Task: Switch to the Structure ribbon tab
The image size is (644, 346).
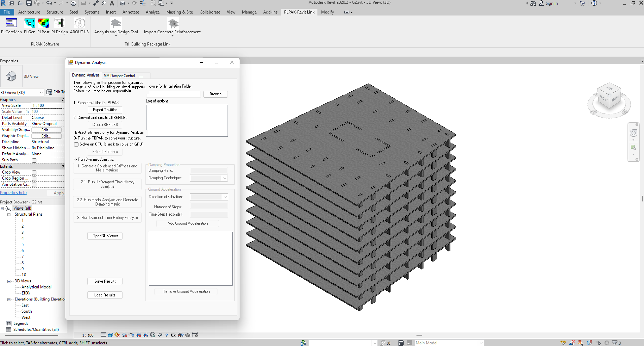Action: (x=55, y=12)
